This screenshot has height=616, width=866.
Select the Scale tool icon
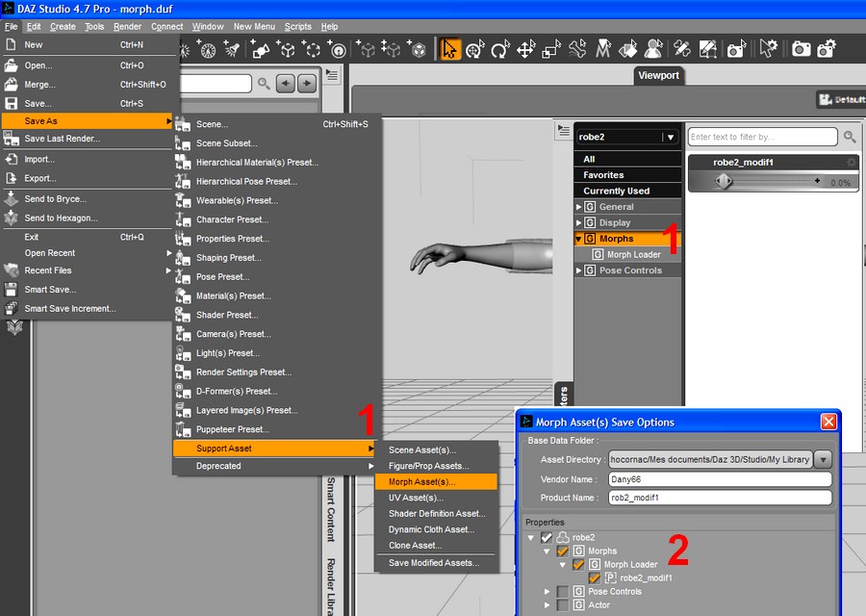coord(551,50)
